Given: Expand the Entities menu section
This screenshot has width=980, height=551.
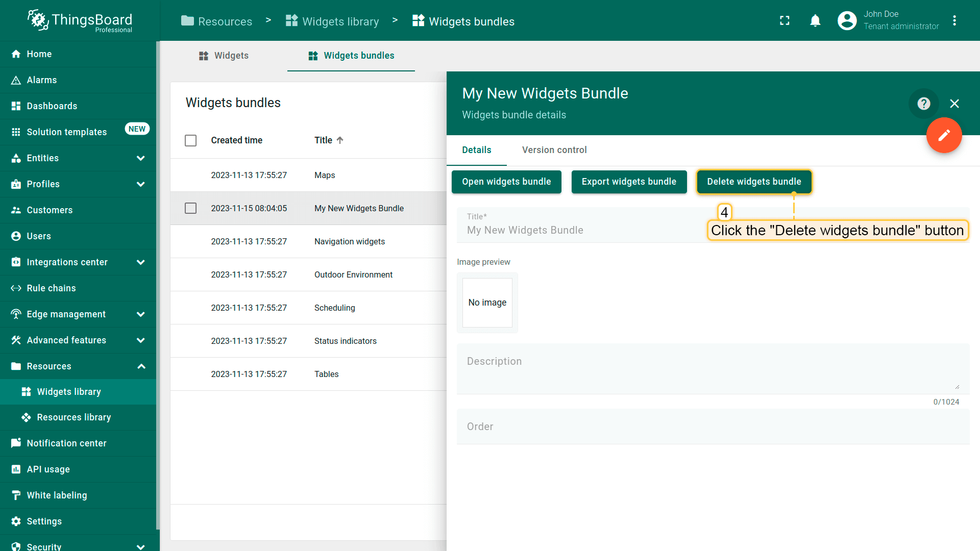Looking at the screenshot, I should point(141,158).
